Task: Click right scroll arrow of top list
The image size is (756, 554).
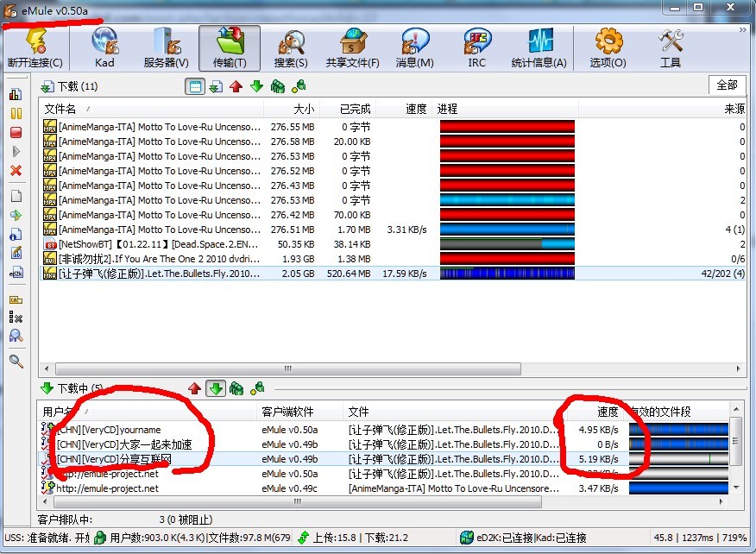Action: point(738,368)
